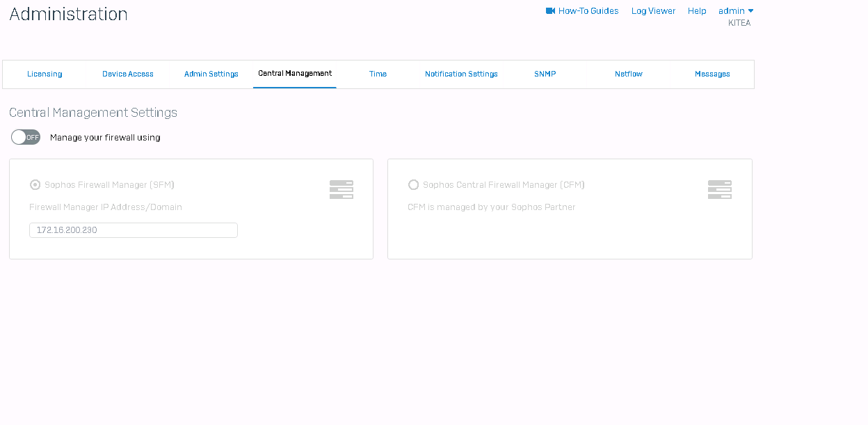Open the Log Viewer link
Screen dimensions: 868x425
(653, 11)
